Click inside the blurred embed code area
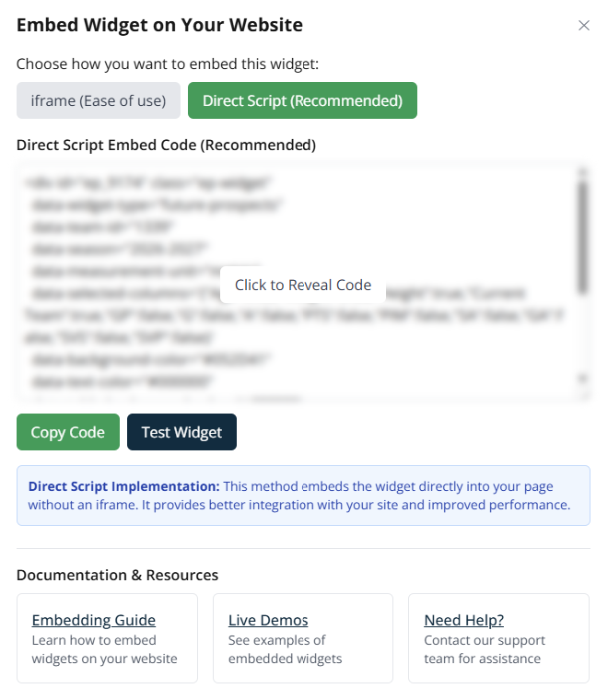 tap(138, 350)
